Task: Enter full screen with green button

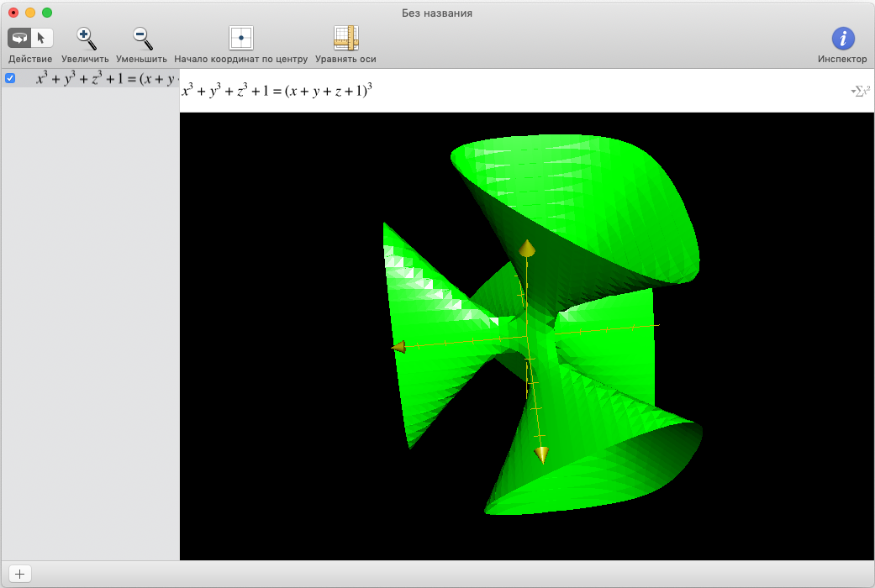Action: pyautogui.click(x=47, y=13)
